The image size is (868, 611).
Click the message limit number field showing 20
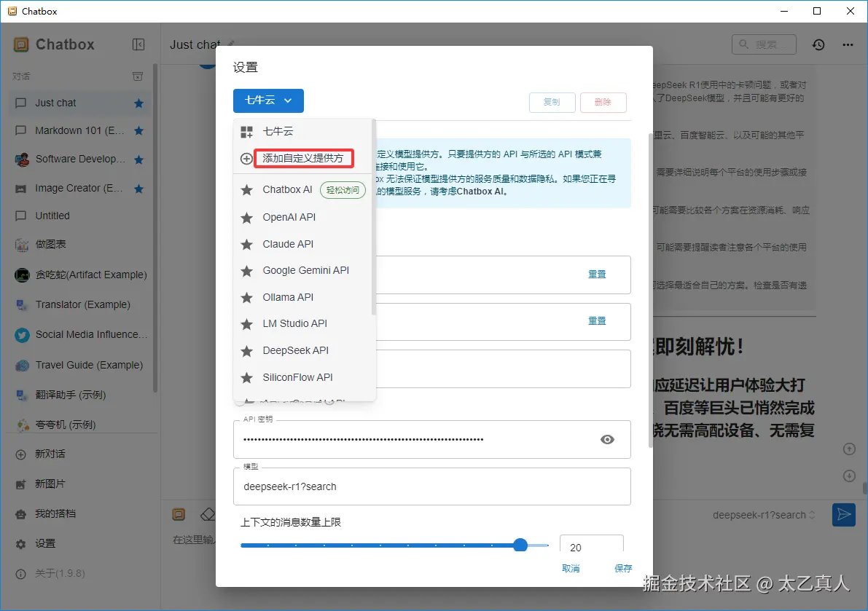[591, 544]
